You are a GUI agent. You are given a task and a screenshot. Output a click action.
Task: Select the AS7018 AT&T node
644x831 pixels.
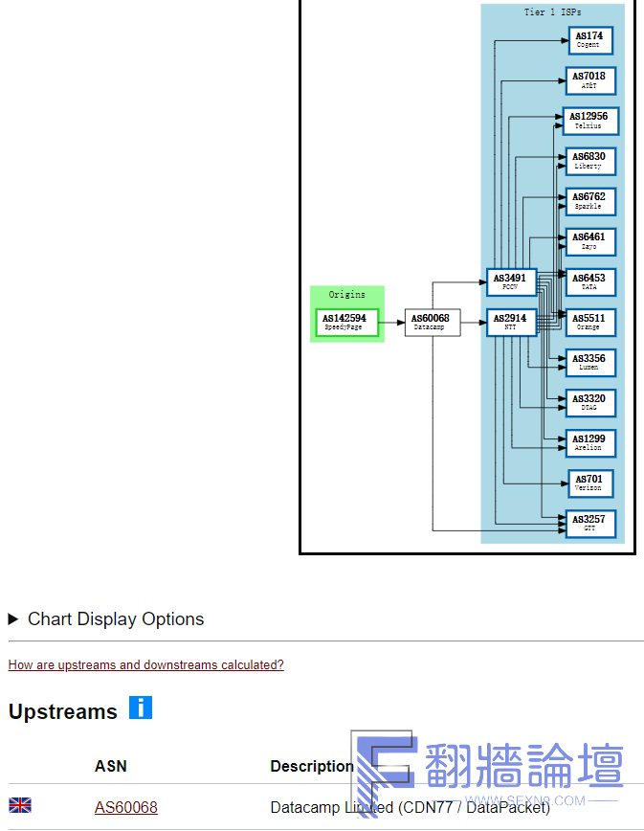[588, 81]
